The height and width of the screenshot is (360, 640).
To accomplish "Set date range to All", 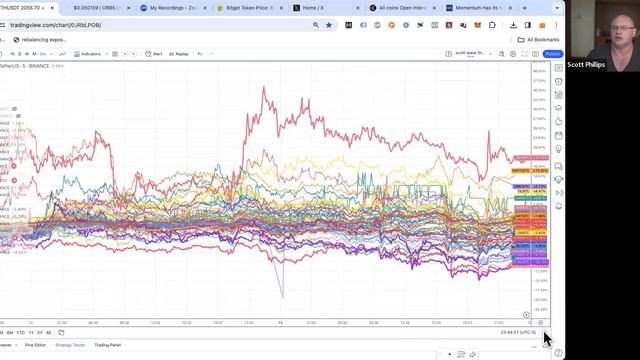I will [49, 333].
